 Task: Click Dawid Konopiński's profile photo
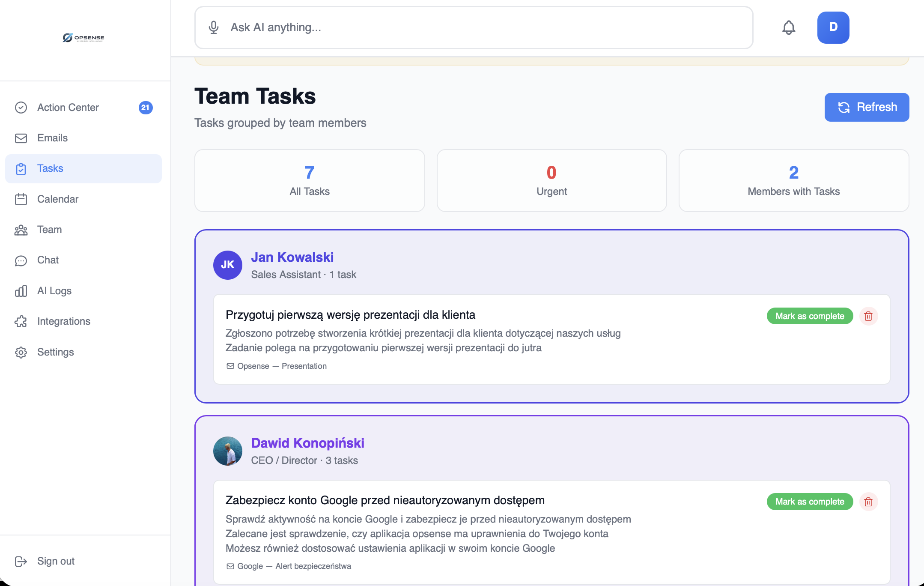(227, 451)
